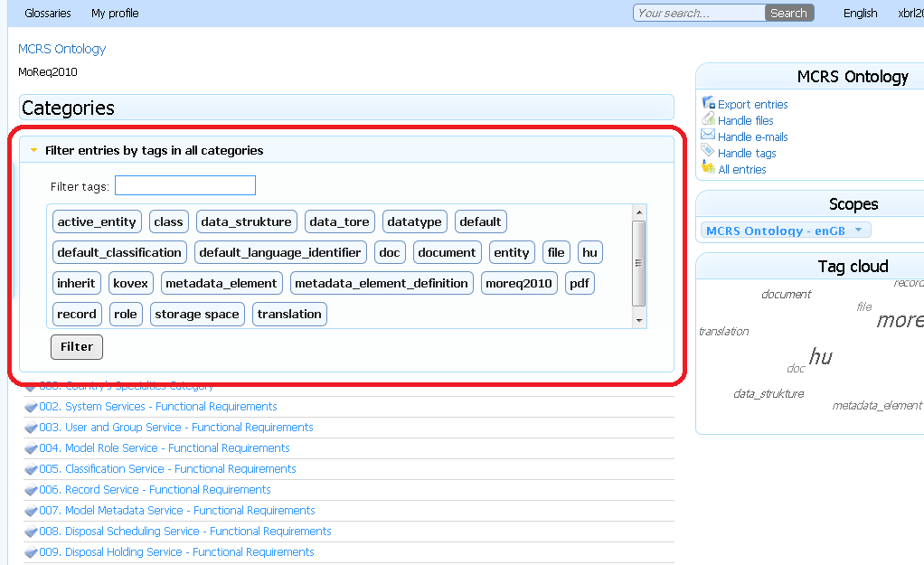This screenshot has height=565, width=924.
Task: Click icon beside 009. Disposal Holding Service
Action: [x=32, y=552]
